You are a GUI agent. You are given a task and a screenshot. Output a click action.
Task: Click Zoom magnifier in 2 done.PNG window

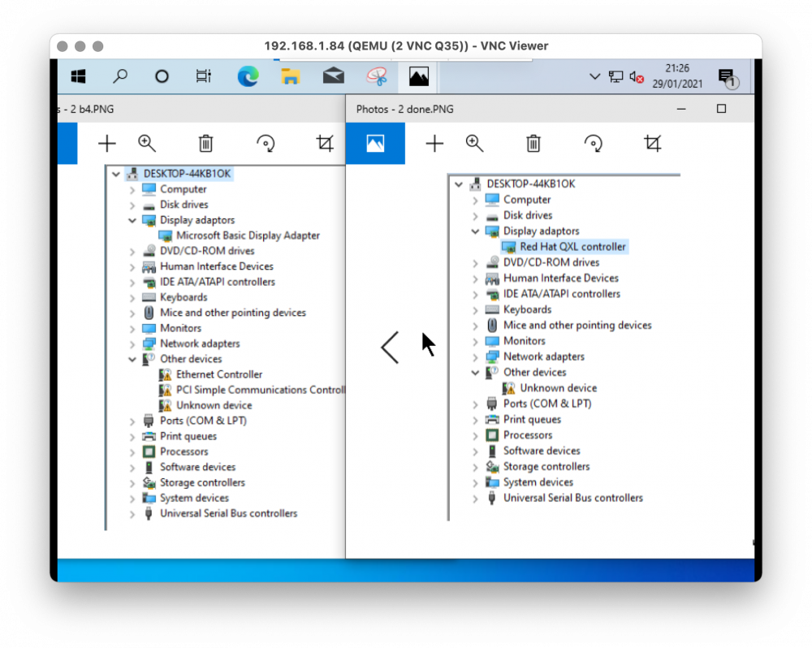(x=474, y=144)
